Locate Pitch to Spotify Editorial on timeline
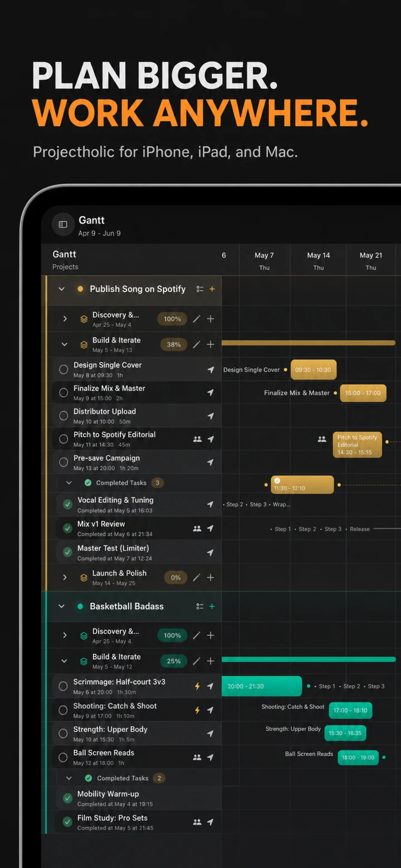This screenshot has height=868, width=401. (x=211, y=439)
